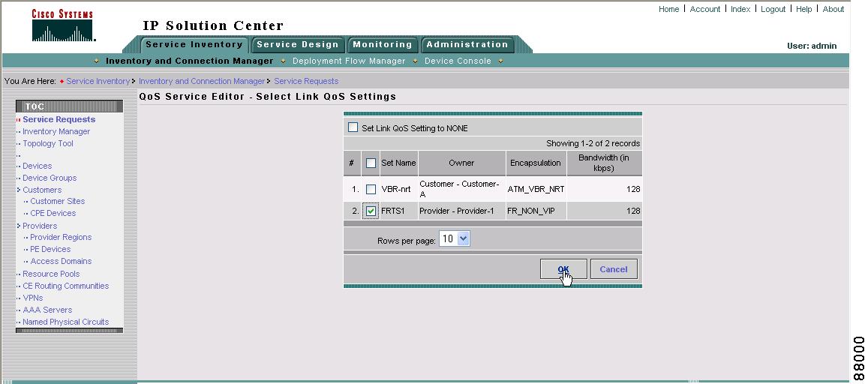The height and width of the screenshot is (384, 868).
Task: Open CE Routing Communities in TOC
Action: pyautogui.click(x=65, y=286)
